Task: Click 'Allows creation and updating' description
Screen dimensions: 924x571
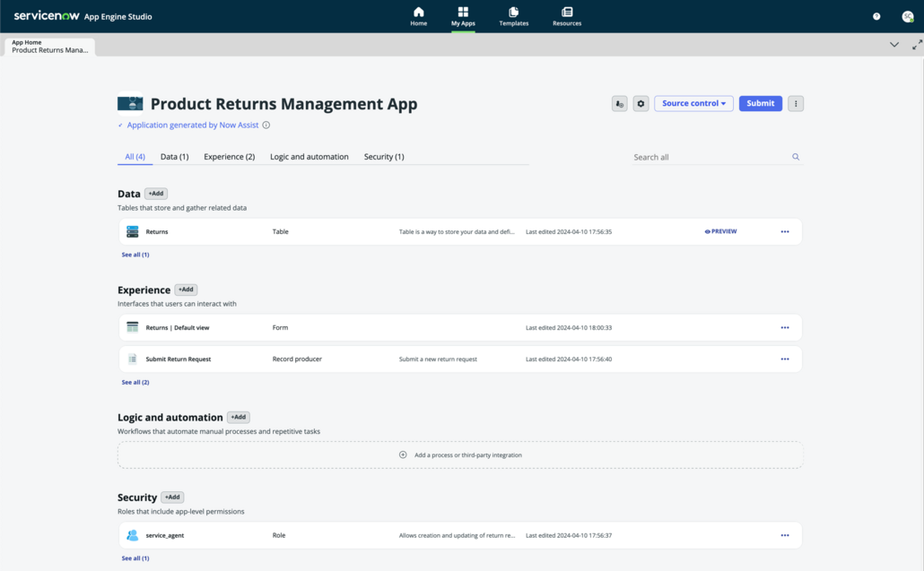Action: coord(457,536)
